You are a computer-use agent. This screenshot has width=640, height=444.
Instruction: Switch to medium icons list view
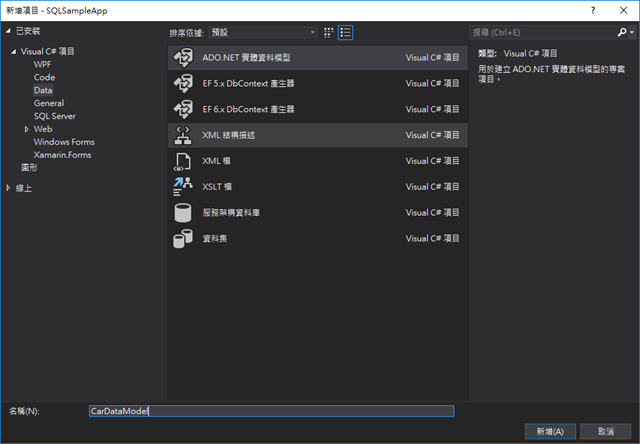pyautogui.click(x=345, y=33)
